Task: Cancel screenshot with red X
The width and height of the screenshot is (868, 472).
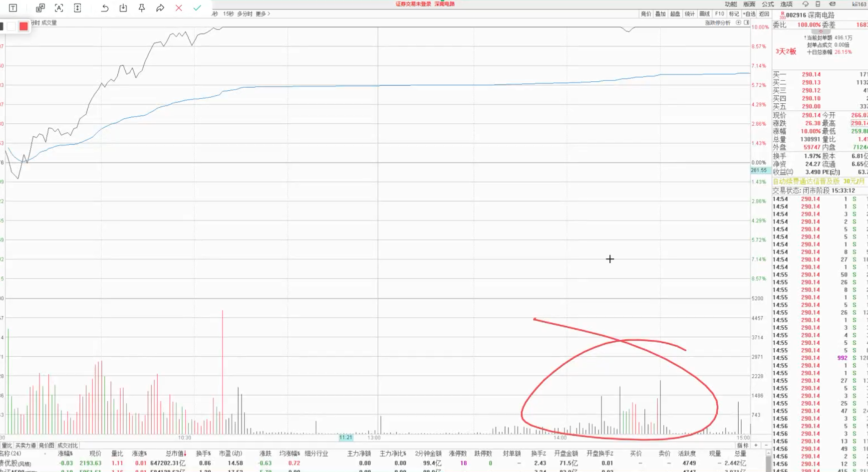Action: click(x=179, y=8)
